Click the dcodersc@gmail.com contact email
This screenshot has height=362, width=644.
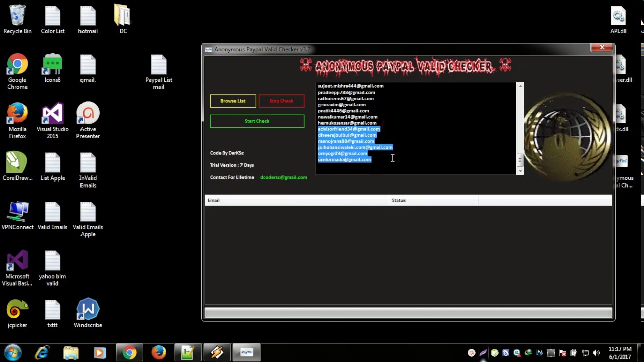[283, 177]
